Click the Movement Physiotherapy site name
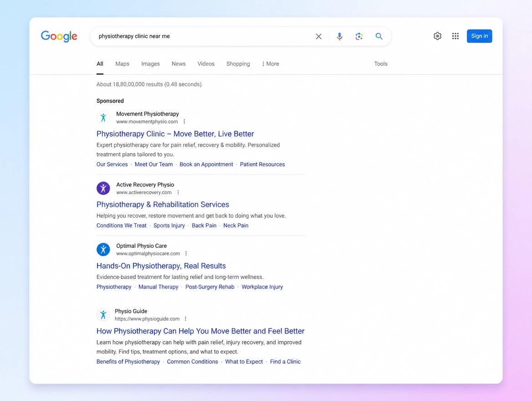The image size is (532, 401). pos(148,114)
